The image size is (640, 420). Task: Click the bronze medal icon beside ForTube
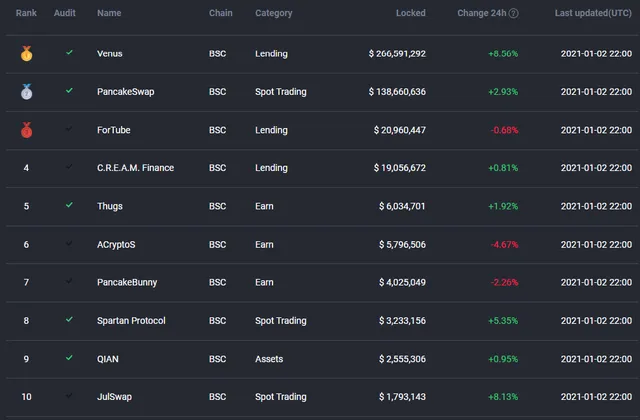[x=27, y=130]
